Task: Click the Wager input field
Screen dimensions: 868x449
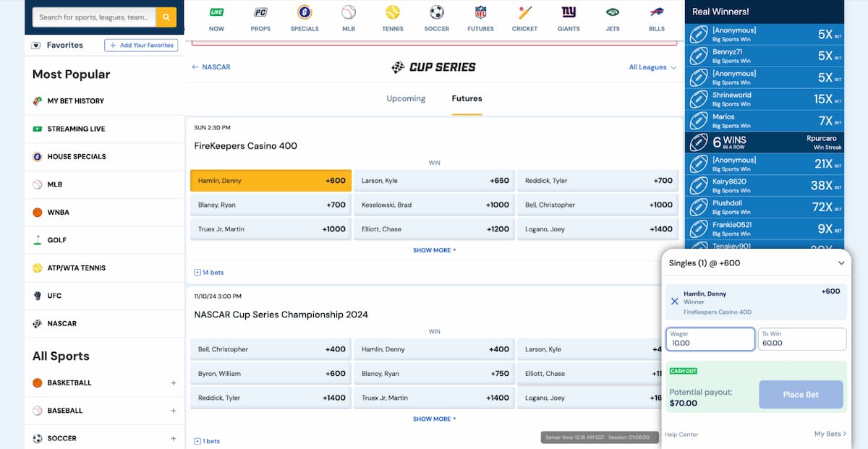Action: coord(710,339)
